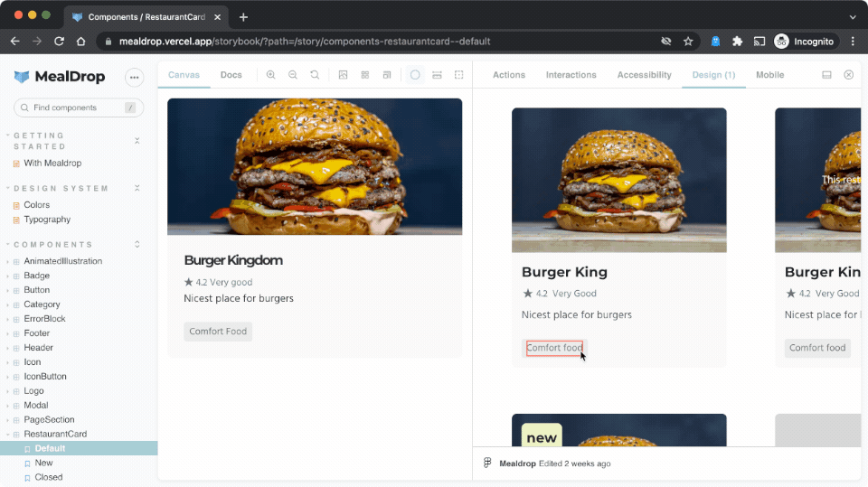Open the With Mealdrop doc
868x487 pixels.
pyautogui.click(x=52, y=164)
